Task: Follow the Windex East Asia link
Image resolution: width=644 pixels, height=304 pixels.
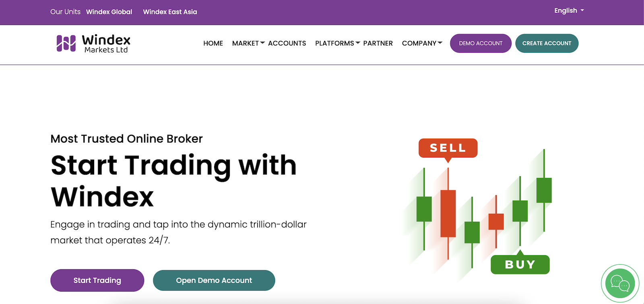Action: (x=170, y=12)
